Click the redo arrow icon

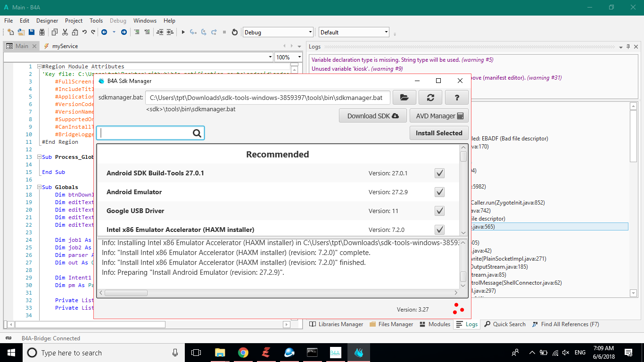tap(92, 32)
